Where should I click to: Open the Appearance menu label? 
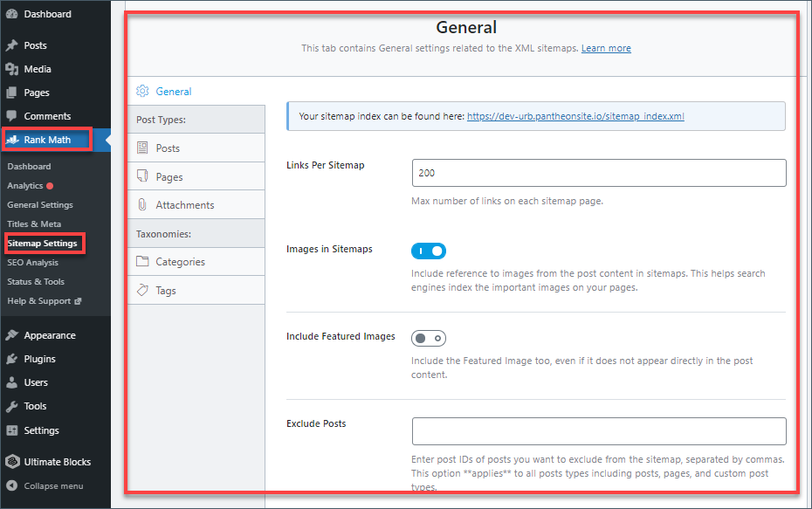(50, 335)
